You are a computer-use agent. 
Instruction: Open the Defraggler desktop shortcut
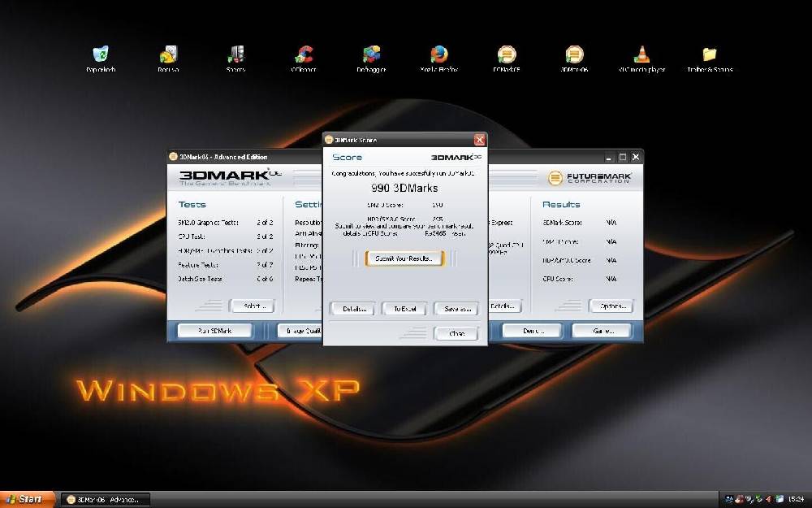371,58
